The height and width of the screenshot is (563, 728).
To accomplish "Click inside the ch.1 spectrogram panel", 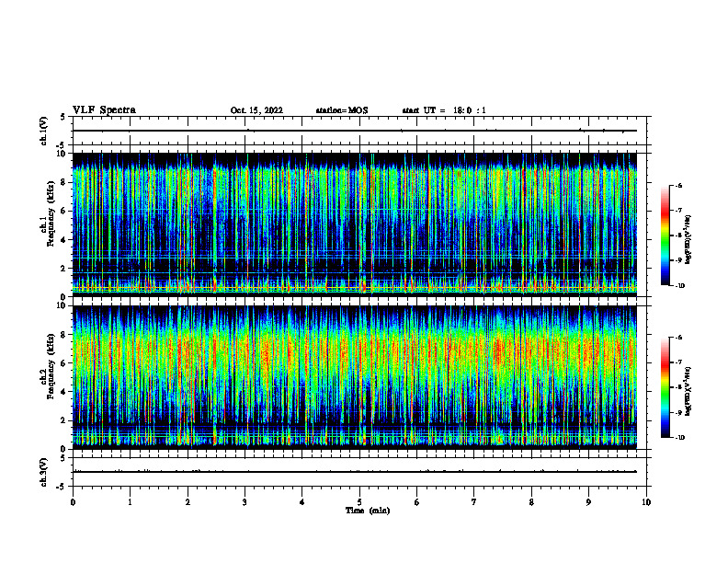I will pyautogui.click(x=355, y=224).
